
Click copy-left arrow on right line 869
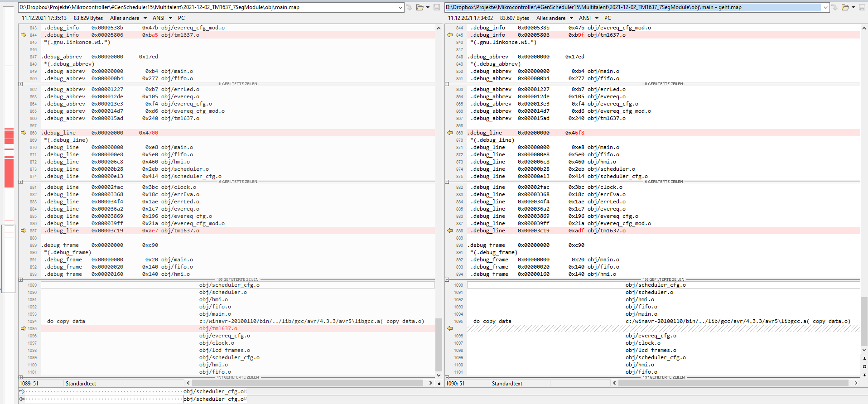point(450,133)
